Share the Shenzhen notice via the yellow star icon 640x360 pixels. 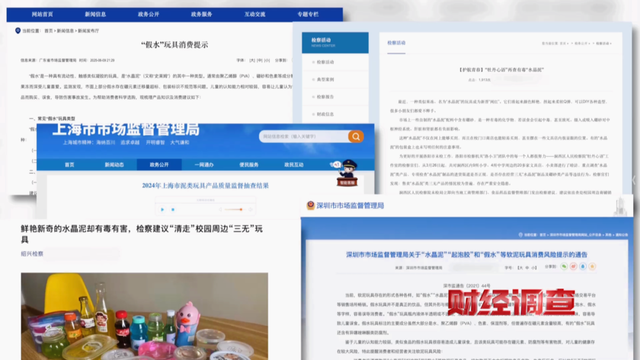point(592,267)
